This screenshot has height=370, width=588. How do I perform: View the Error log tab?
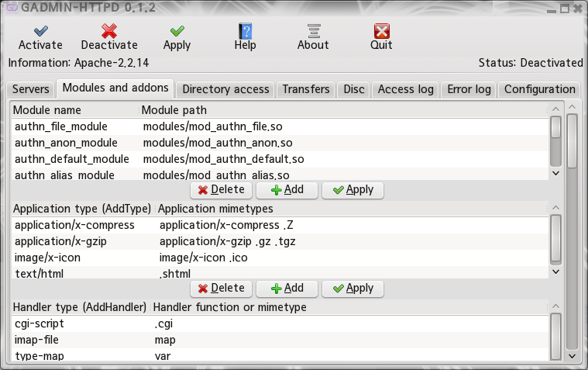[469, 89]
